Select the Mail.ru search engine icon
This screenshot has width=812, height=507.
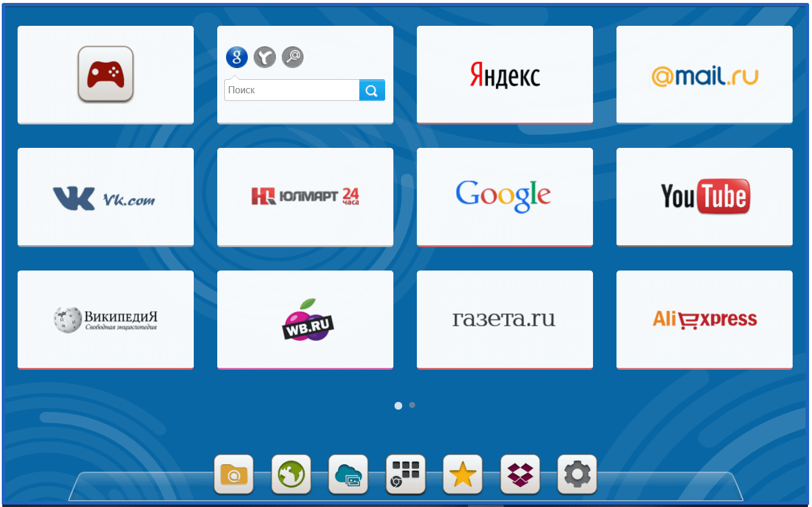coord(292,57)
